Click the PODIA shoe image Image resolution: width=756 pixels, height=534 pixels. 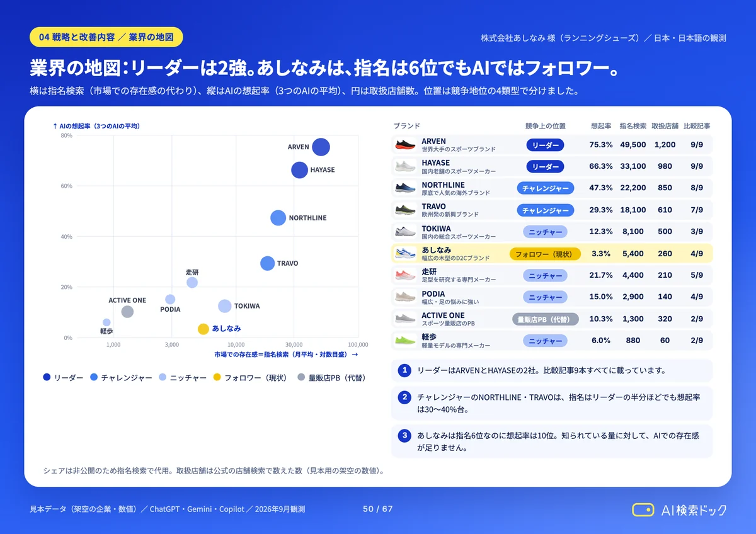tap(405, 297)
